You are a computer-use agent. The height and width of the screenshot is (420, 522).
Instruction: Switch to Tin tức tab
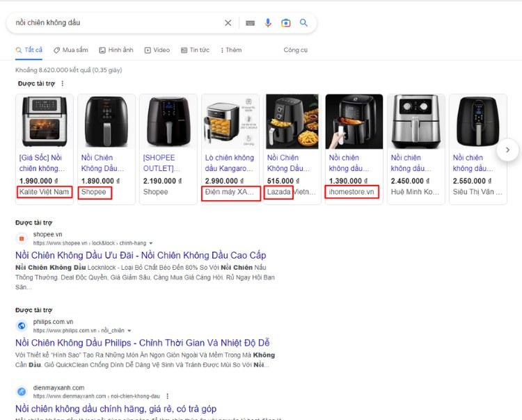(x=195, y=50)
